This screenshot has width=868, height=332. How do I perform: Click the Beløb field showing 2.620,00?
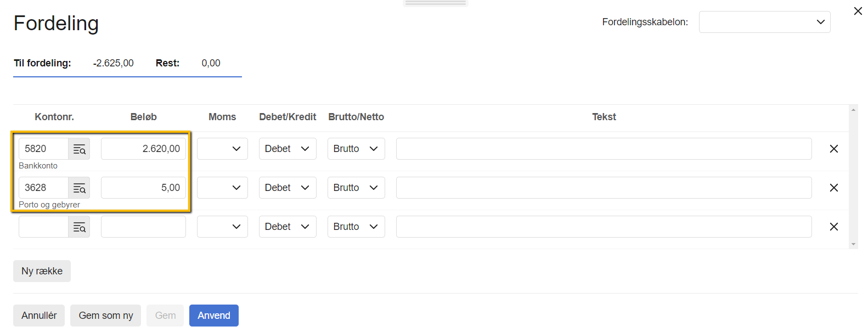click(x=143, y=149)
